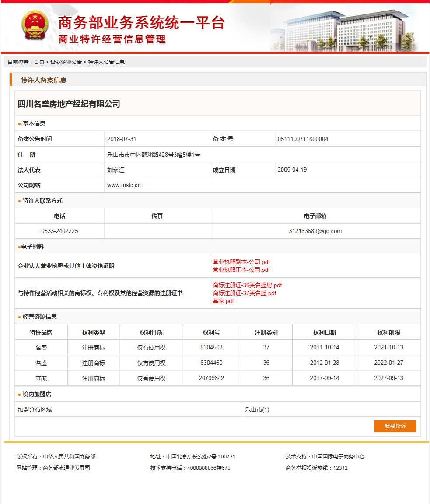Click the 注册类别 column header
This screenshot has height=504, width=430.
[x=266, y=332]
